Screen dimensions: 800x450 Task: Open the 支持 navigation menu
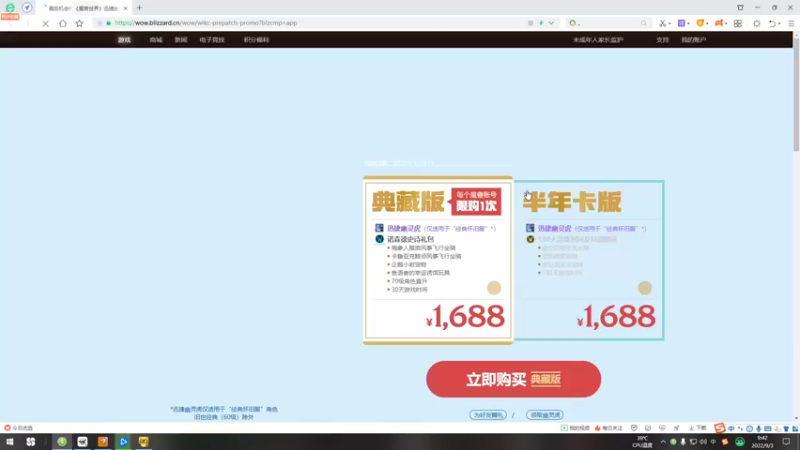(662, 40)
